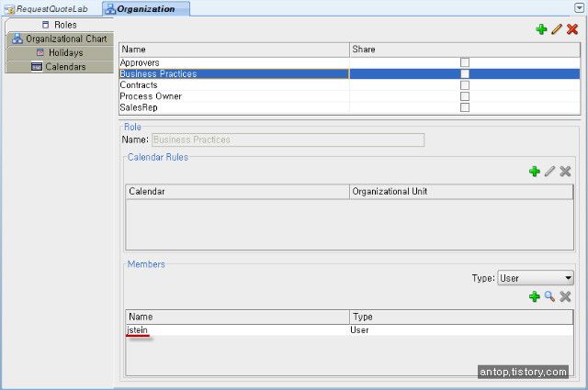Toggle Share checkbox for SalesRep
The width and height of the screenshot is (588, 390).
(465, 107)
